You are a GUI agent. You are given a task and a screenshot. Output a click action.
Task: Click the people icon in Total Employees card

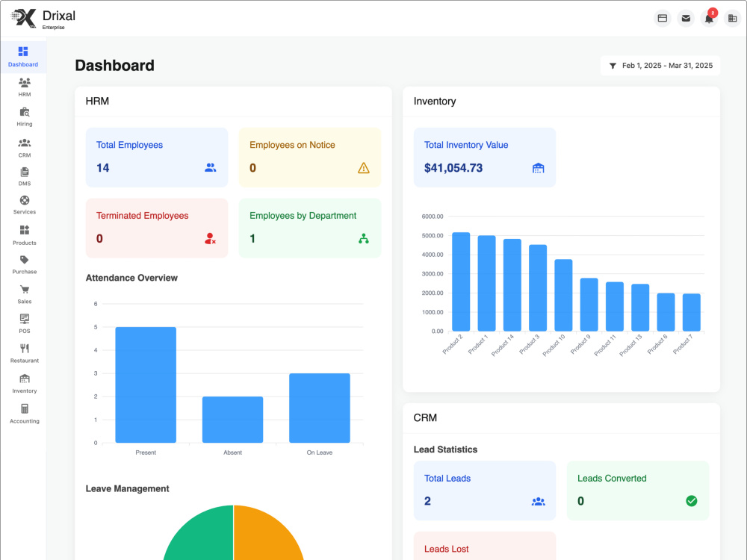(x=210, y=167)
